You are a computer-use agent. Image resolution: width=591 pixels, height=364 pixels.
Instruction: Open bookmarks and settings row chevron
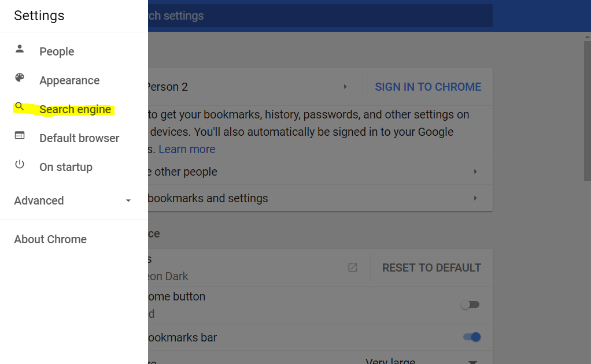pyautogui.click(x=475, y=198)
